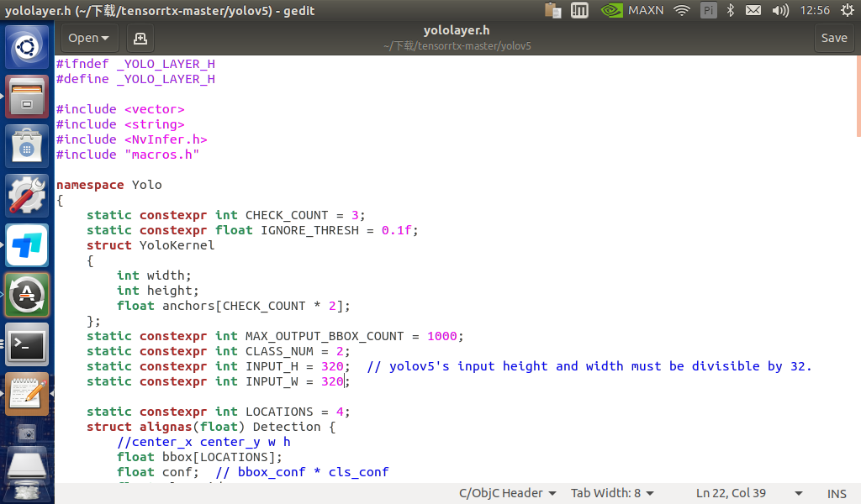The width and height of the screenshot is (861, 504).
Task: Open the removable drive dock icon
Action: click(x=27, y=464)
